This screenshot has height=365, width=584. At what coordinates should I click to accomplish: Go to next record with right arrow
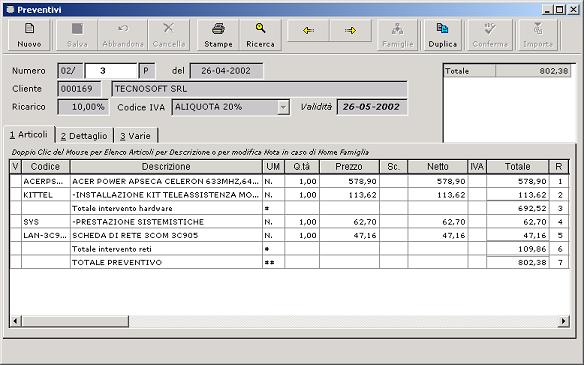[x=350, y=30]
